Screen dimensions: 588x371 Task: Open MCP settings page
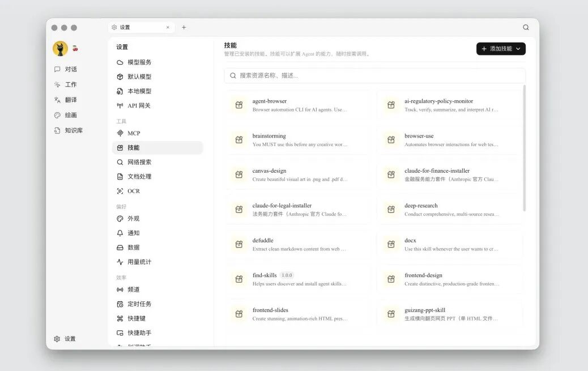click(157, 133)
